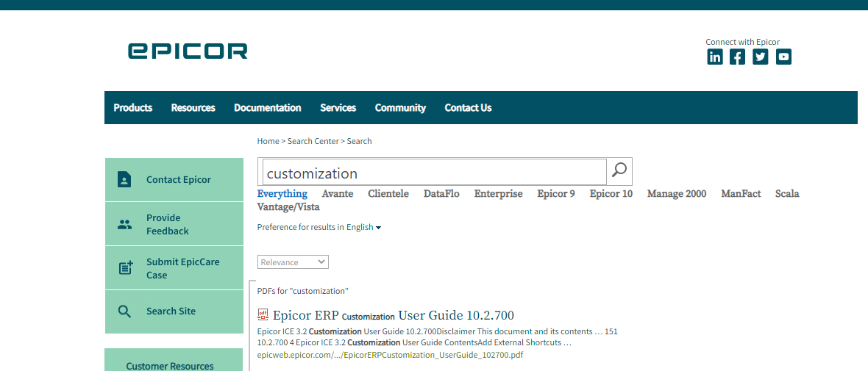Open Epicor's LinkedIn page icon
Screen dimensions: 868x371
(715, 57)
